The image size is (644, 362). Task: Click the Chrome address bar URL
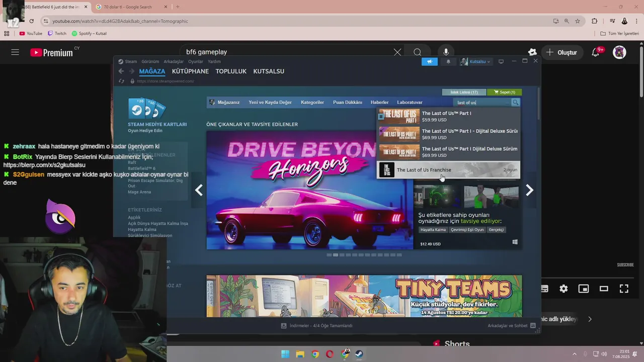click(x=120, y=21)
